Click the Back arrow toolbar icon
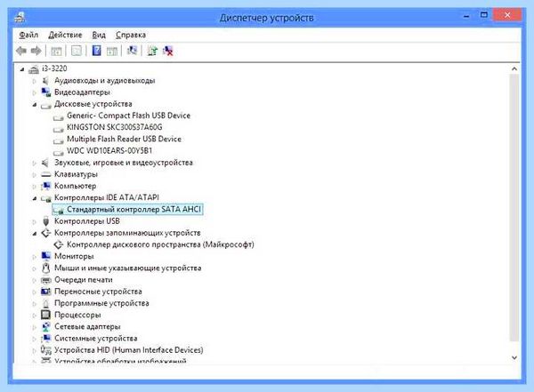This screenshot has width=534, height=392. point(21,51)
